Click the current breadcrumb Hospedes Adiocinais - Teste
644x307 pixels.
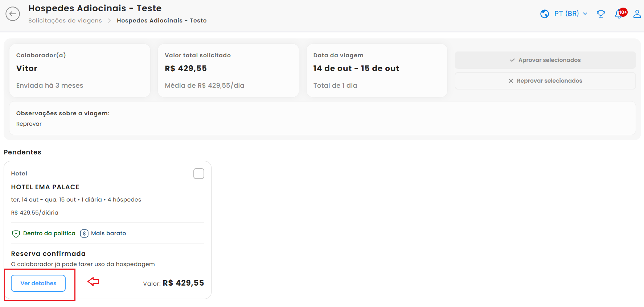161,21
